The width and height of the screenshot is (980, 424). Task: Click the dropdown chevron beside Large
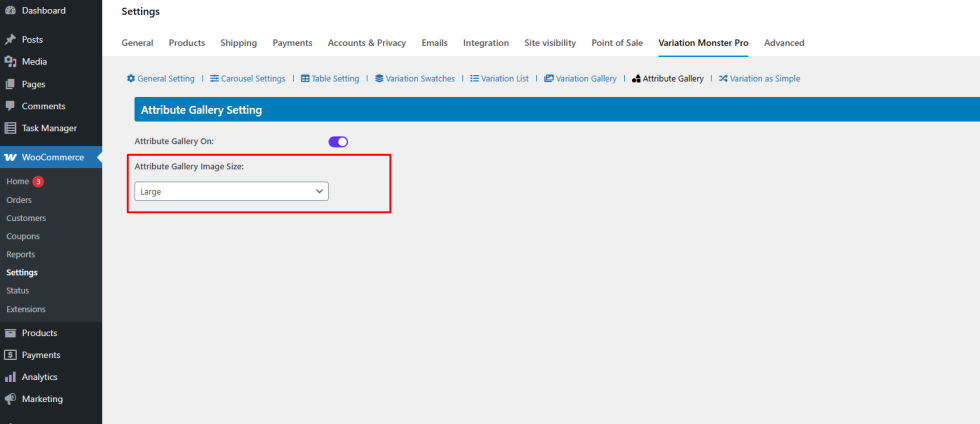(319, 191)
